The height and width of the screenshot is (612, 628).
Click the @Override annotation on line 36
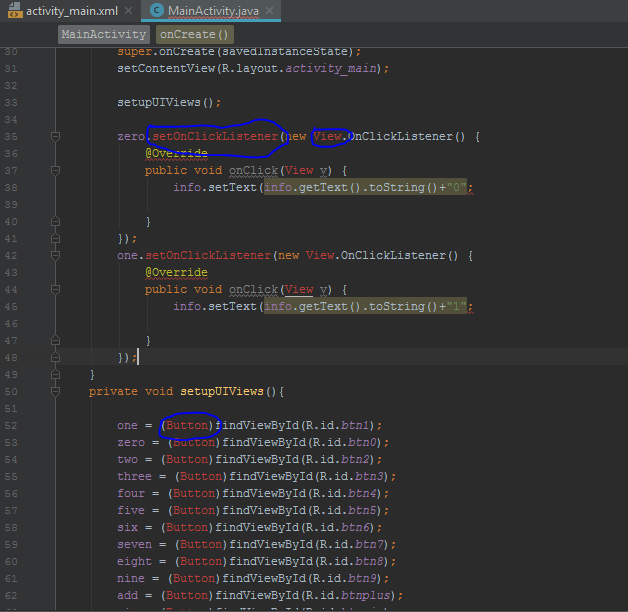[x=176, y=153]
